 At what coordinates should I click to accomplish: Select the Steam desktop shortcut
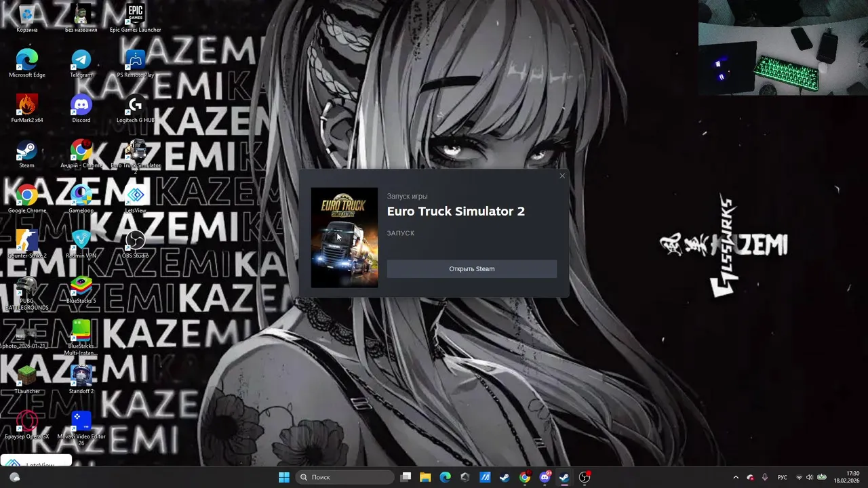point(26,154)
